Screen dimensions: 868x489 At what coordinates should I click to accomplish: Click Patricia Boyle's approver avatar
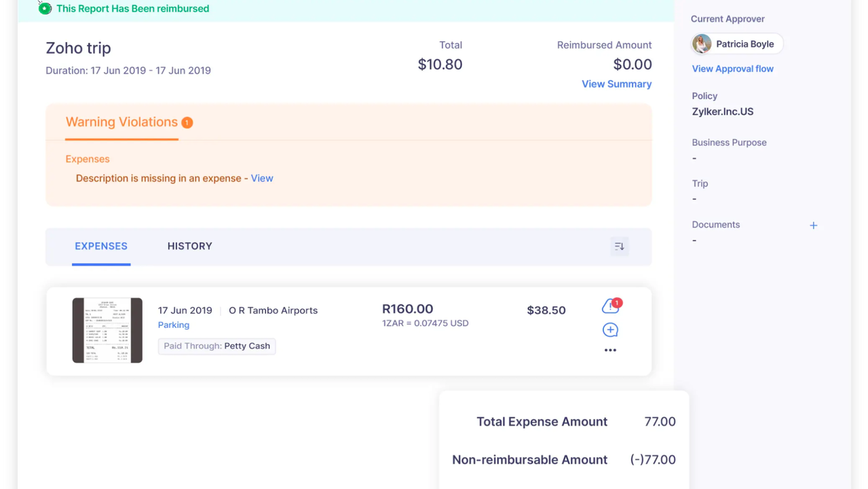coord(701,43)
